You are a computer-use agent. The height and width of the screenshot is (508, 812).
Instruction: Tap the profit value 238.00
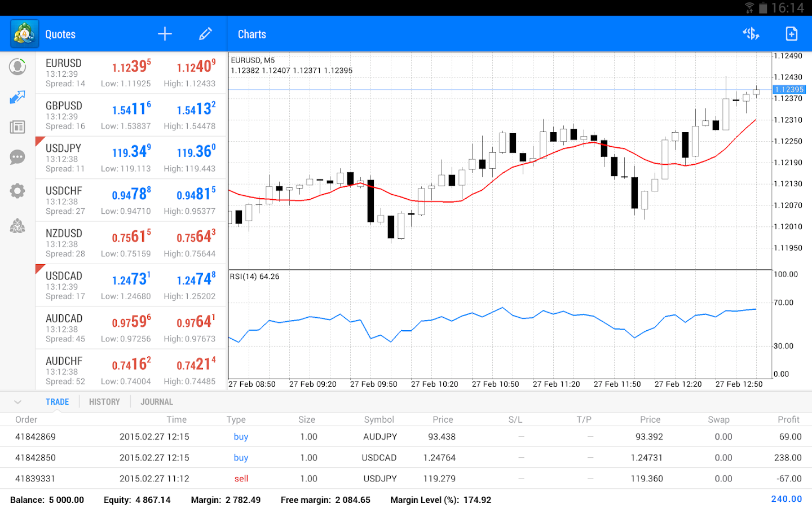(x=788, y=458)
